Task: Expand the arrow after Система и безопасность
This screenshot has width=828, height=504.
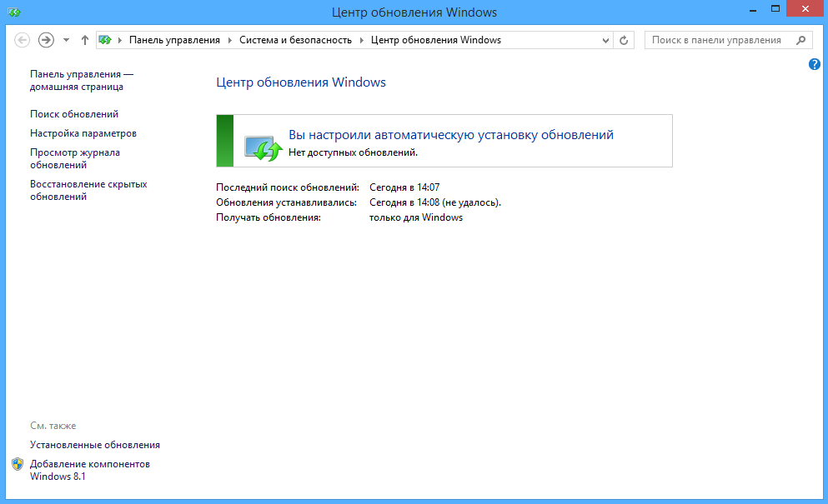Action: pos(362,40)
